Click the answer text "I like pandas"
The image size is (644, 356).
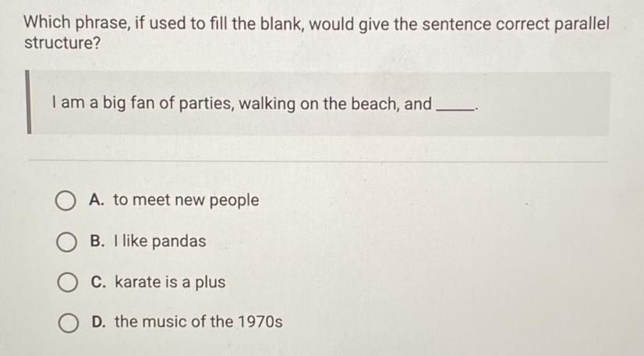(x=160, y=241)
